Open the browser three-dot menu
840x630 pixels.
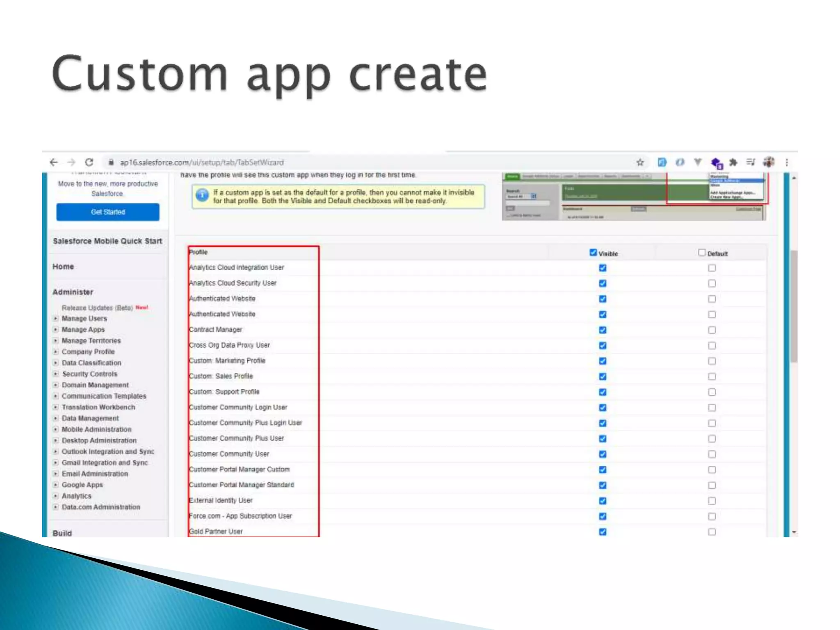point(787,162)
